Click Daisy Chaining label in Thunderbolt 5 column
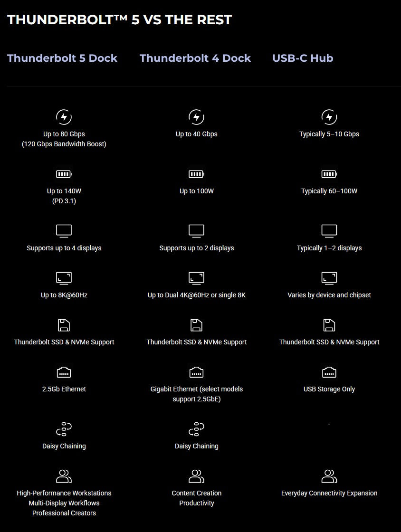The height and width of the screenshot is (532, 401). pos(64,446)
